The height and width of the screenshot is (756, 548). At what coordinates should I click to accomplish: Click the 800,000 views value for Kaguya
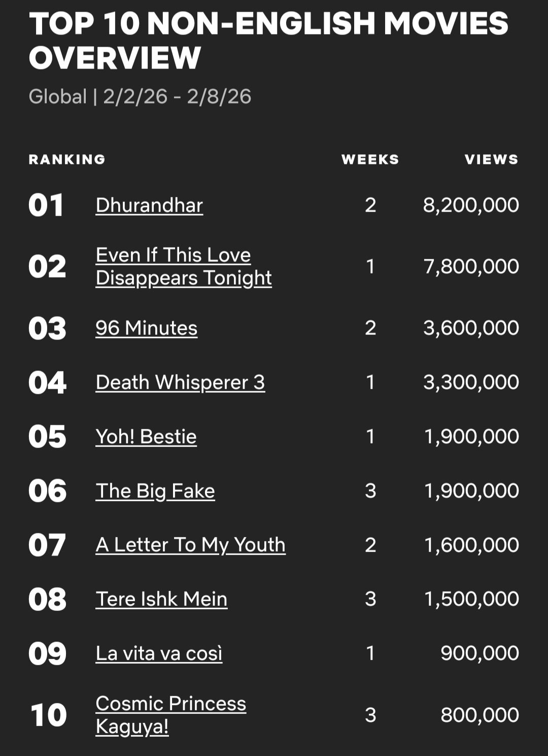(479, 715)
